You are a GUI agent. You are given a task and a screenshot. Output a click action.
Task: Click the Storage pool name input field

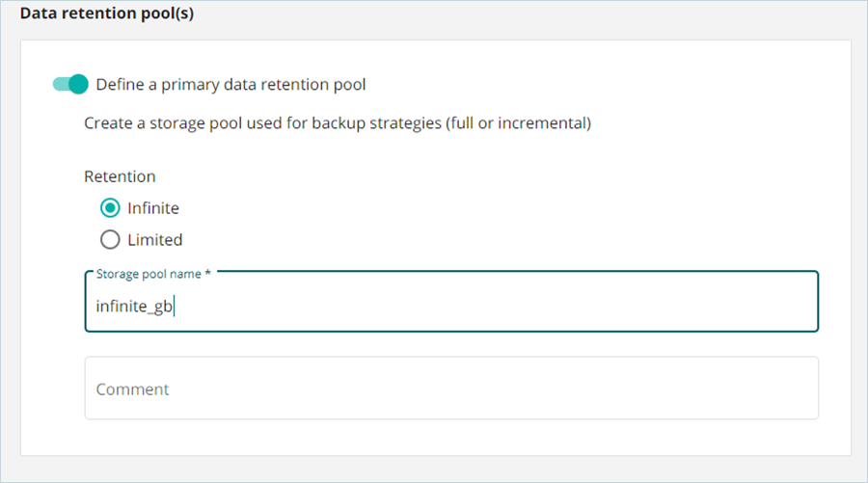(x=451, y=307)
